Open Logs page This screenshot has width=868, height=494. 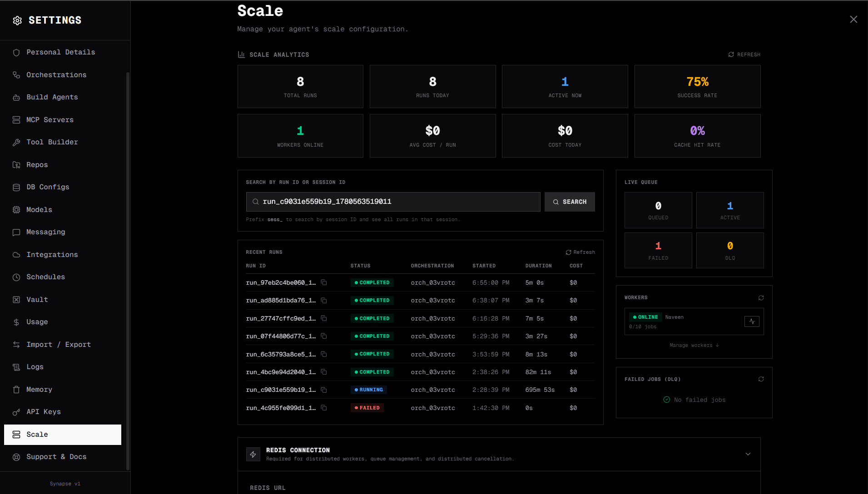click(63, 367)
